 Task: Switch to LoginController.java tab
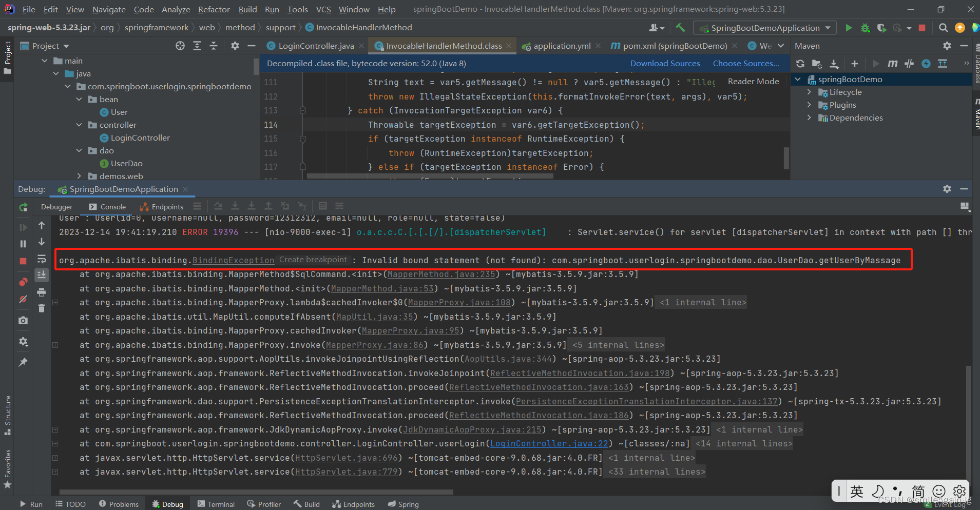pyautogui.click(x=315, y=46)
